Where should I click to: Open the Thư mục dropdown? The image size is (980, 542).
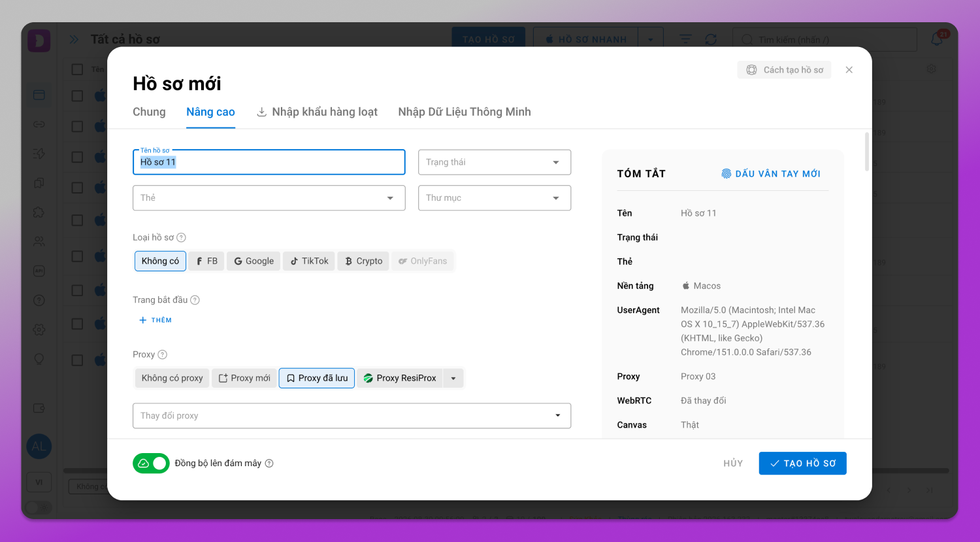click(x=495, y=198)
